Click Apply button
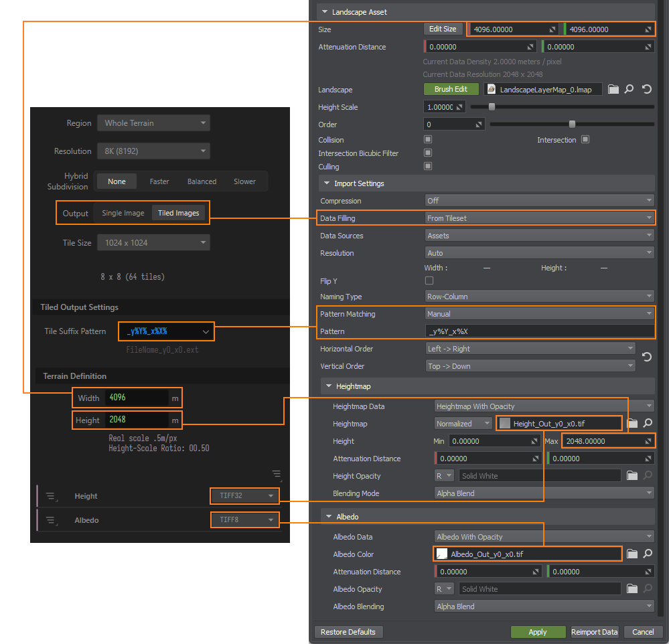 [x=538, y=632]
